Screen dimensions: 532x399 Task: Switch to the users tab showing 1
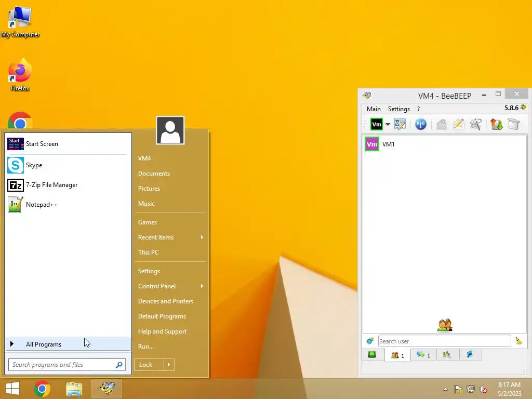pos(397,355)
